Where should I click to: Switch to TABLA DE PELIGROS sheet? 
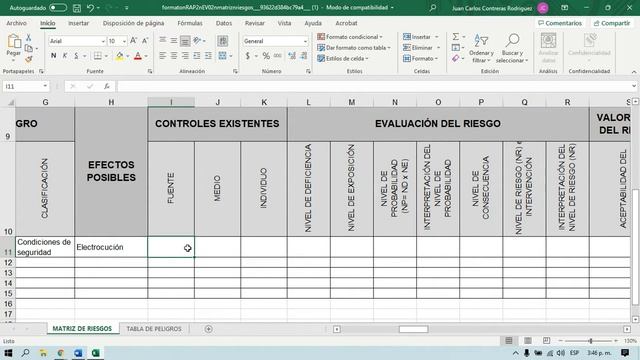pyautogui.click(x=154, y=329)
